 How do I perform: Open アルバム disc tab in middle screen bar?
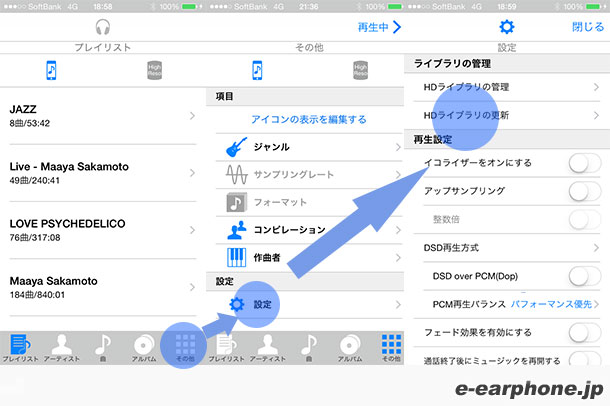pos(350,348)
